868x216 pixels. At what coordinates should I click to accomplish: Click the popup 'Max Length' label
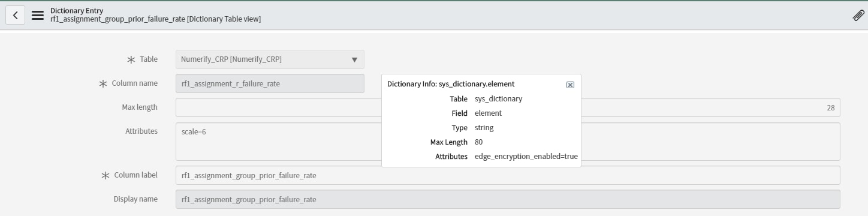449,142
